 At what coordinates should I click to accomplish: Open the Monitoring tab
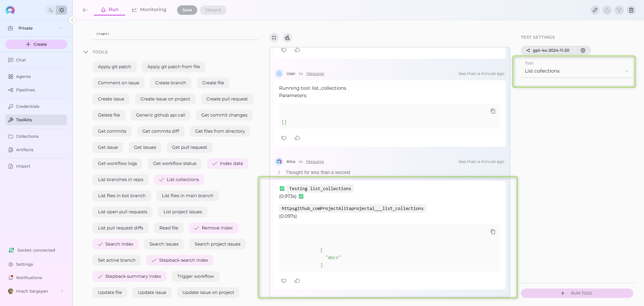(x=149, y=10)
